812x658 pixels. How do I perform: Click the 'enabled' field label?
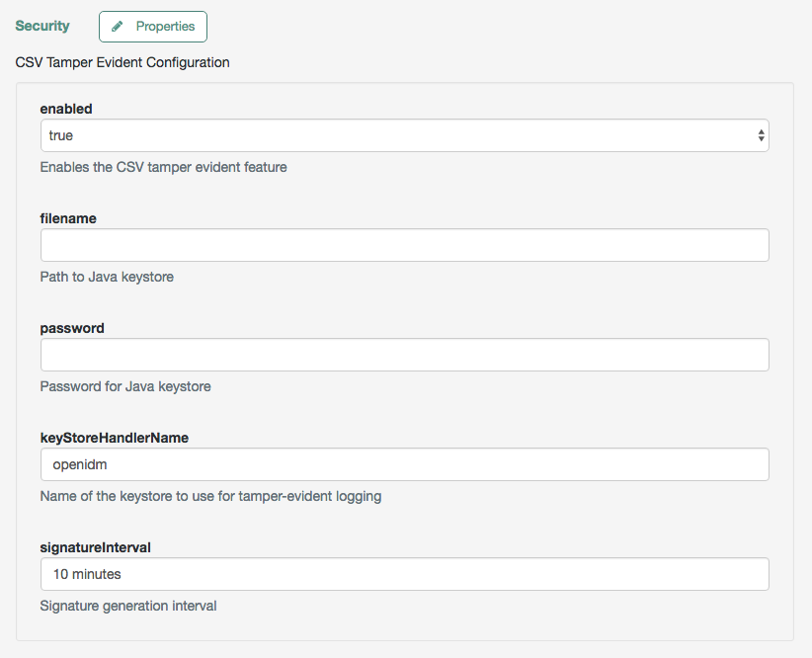66,109
